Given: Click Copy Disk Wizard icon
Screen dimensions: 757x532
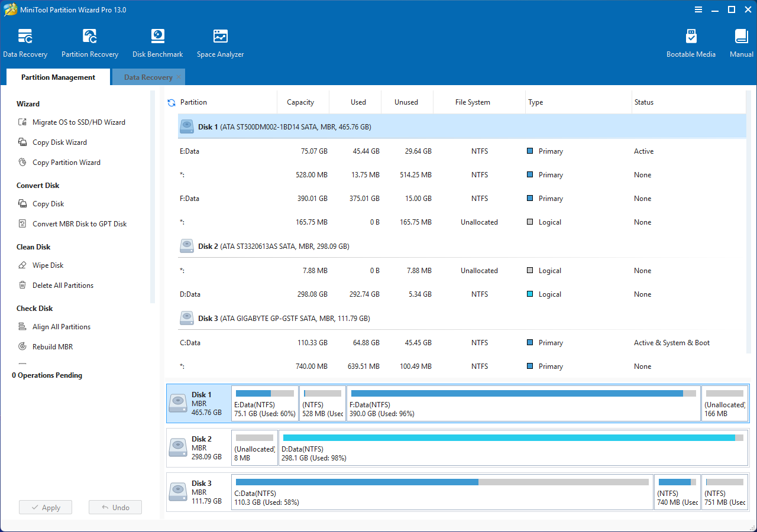Looking at the screenshot, I should click(x=22, y=142).
